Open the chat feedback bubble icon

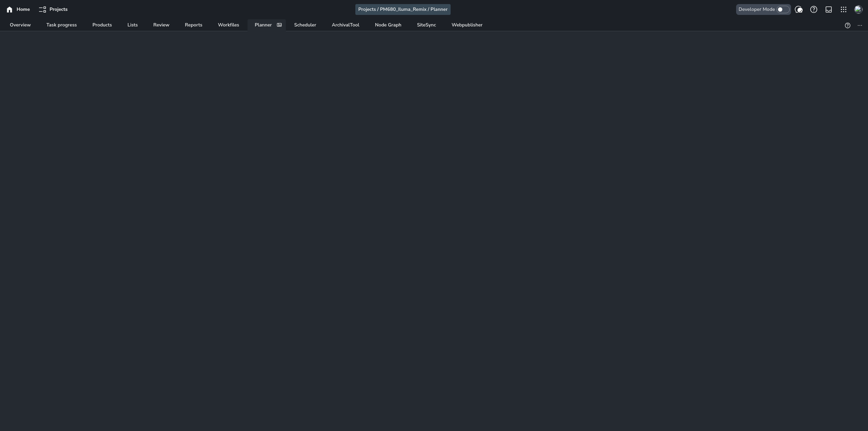(x=798, y=9)
